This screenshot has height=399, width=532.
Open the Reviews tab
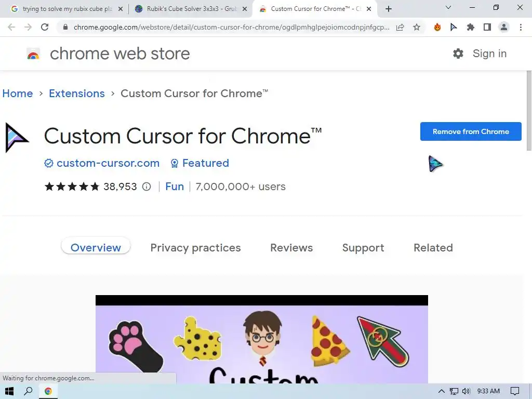point(291,248)
